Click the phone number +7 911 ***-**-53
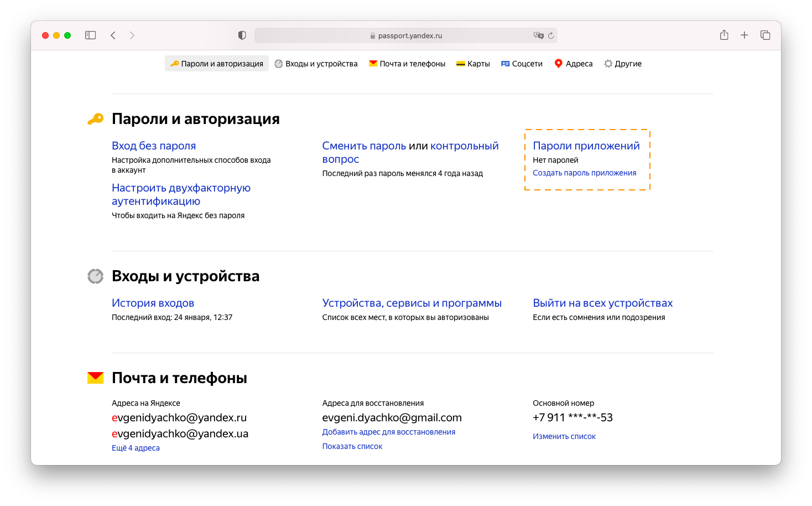 (573, 417)
